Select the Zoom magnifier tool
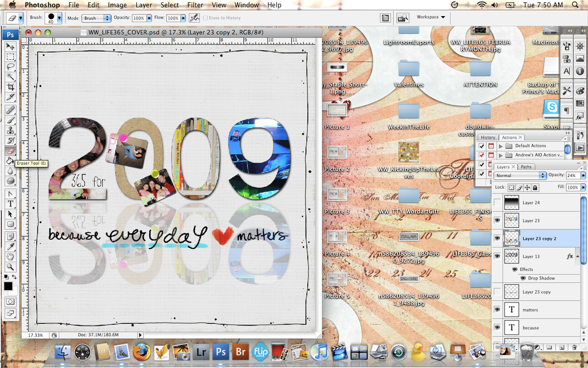Viewport: 588px width, 368px height. tap(10, 267)
